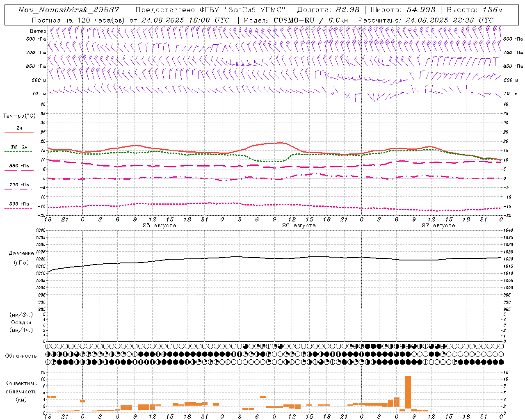Click the 'Модель COSMO-RU / 6.6км' label

pos(295,20)
